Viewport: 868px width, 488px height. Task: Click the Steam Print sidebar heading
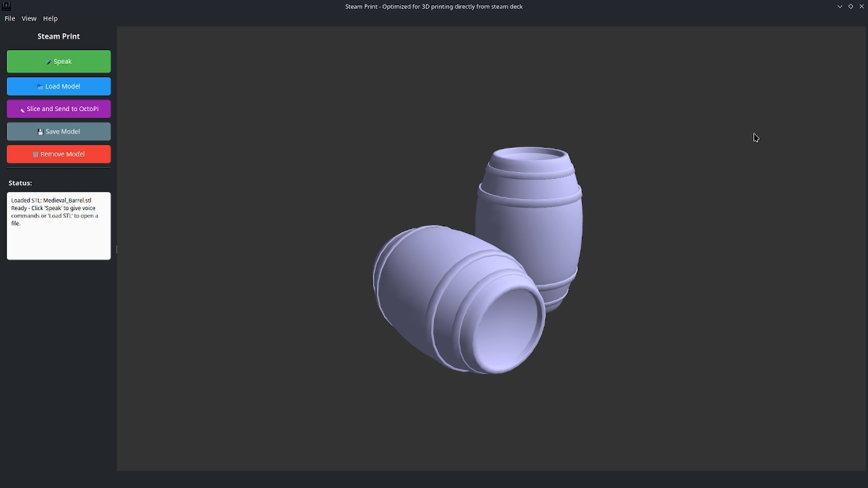click(x=59, y=36)
